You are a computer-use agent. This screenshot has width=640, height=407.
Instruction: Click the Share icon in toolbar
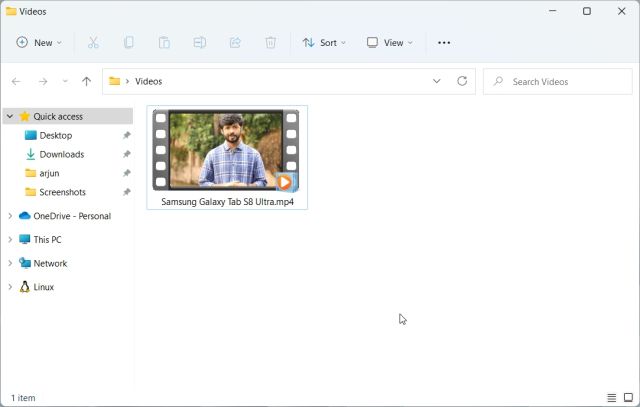click(235, 43)
